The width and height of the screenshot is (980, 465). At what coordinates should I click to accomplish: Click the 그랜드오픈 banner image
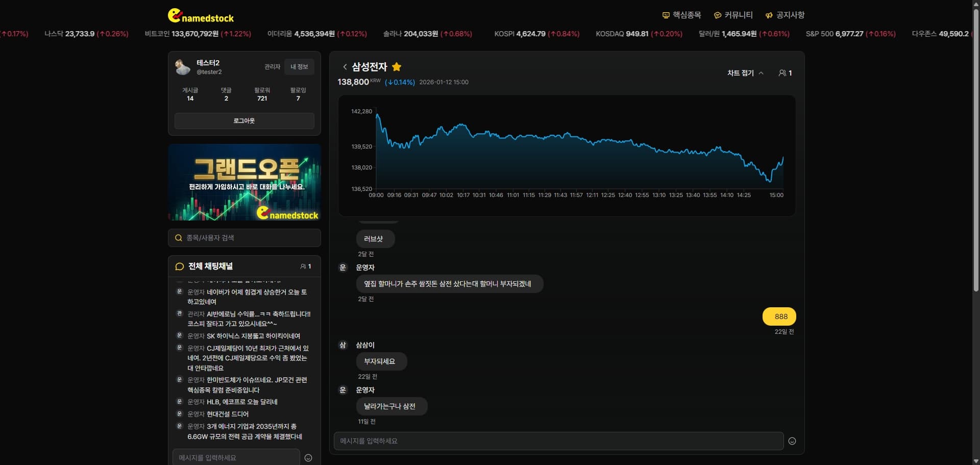[x=244, y=182]
